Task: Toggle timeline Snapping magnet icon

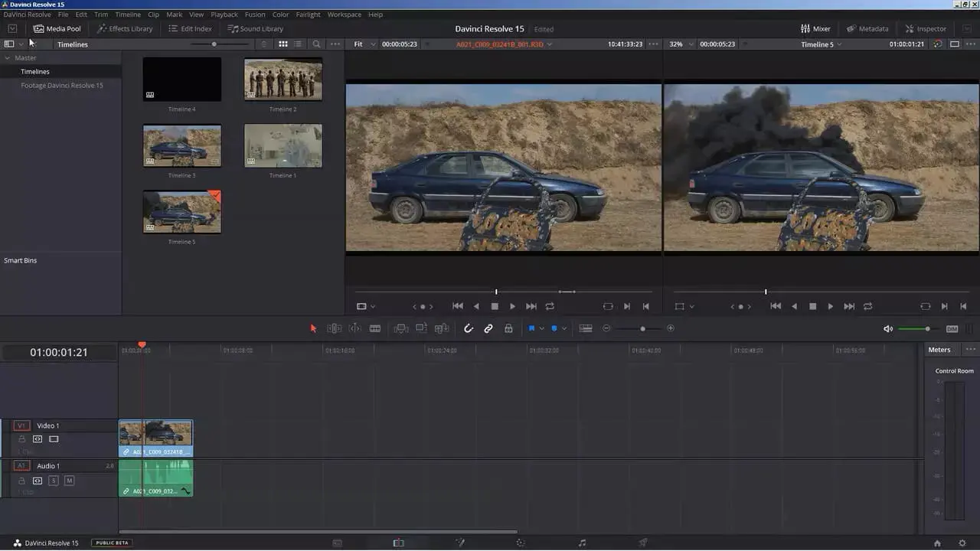Action: coord(469,328)
